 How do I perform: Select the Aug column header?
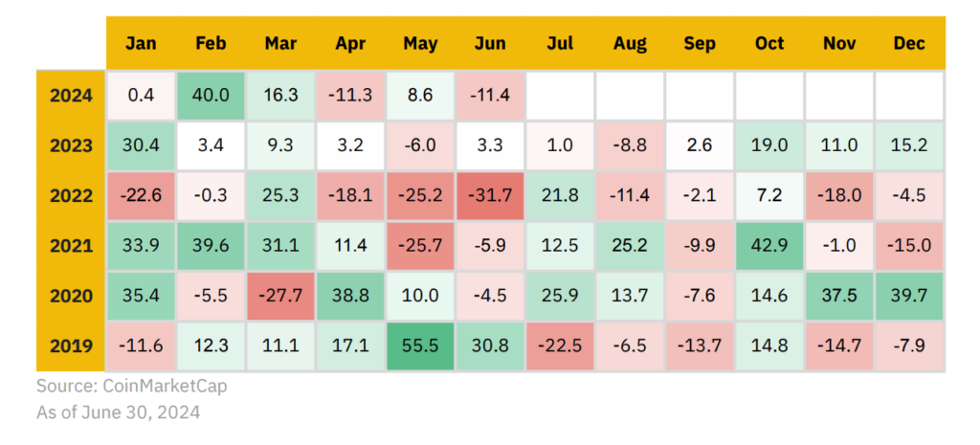[630, 43]
